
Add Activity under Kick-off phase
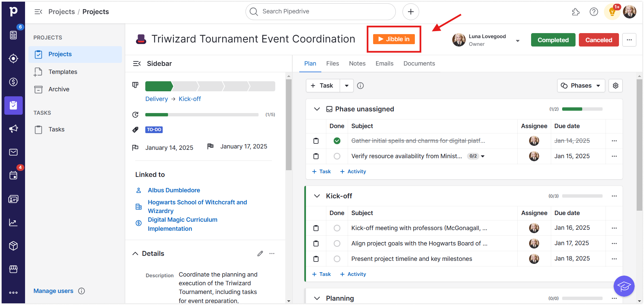click(x=353, y=274)
